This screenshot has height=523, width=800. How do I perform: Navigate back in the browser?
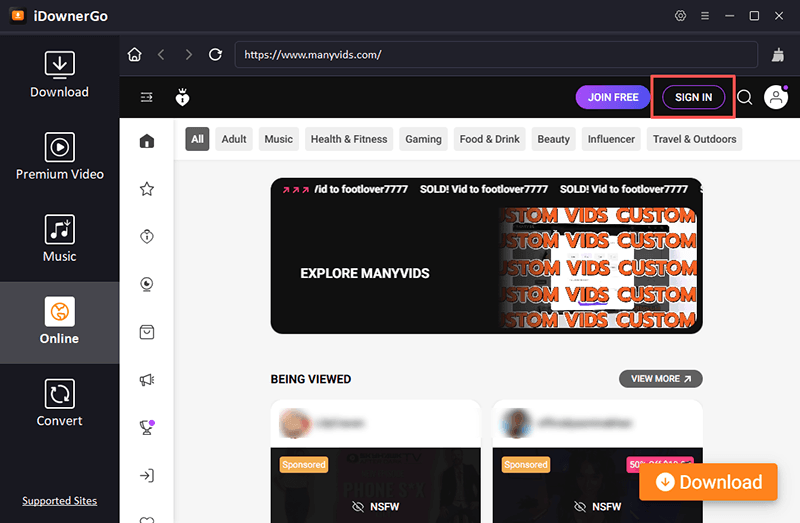coord(161,55)
